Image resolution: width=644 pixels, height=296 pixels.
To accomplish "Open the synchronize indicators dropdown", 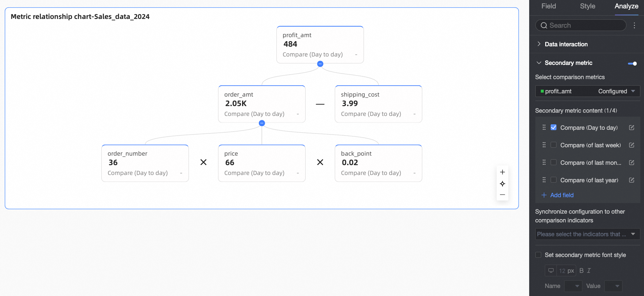I will 587,234.
